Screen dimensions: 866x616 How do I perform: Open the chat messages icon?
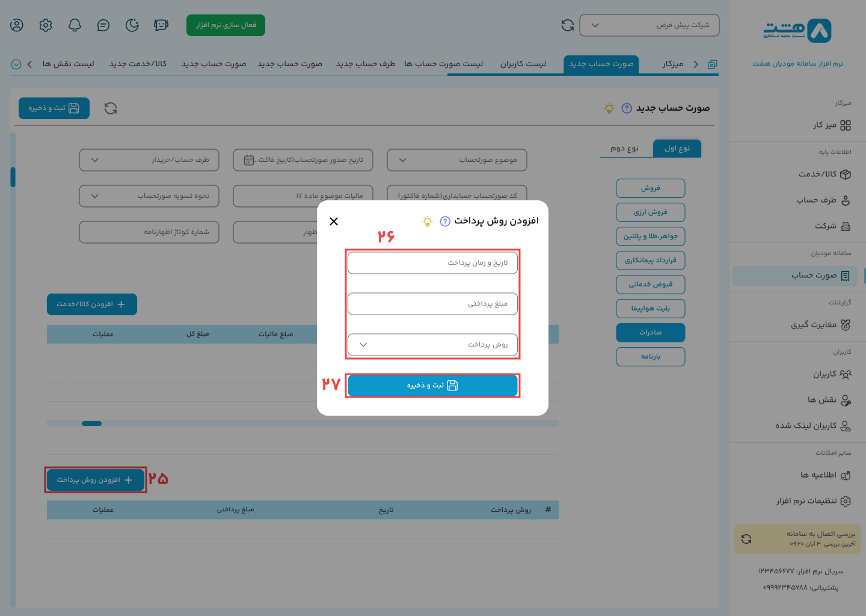coord(103,25)
